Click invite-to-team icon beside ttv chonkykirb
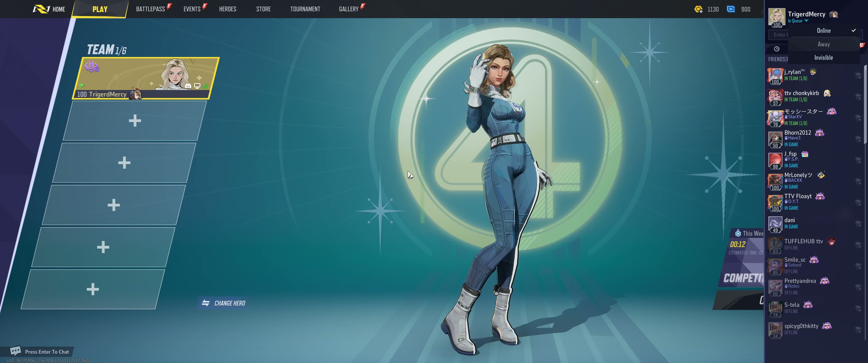The height and width of the screenshot is (363, 868). pos(858,97)
